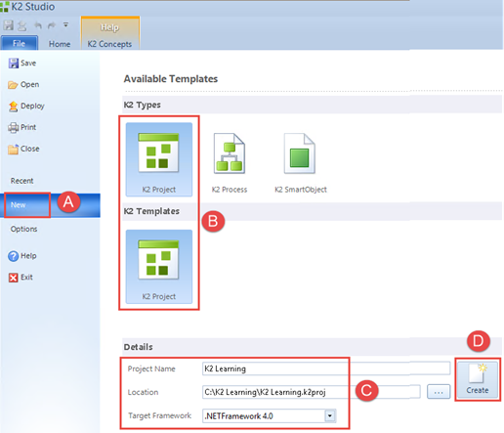Click the redo arrow in quick access toolbar

point(52,25)
